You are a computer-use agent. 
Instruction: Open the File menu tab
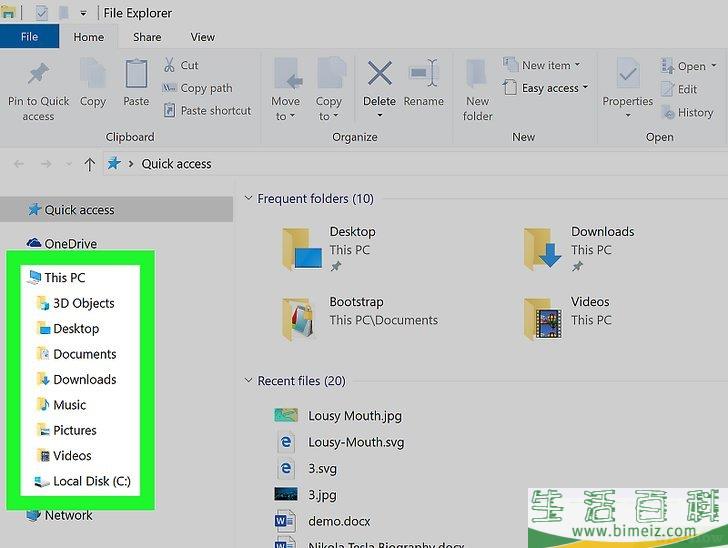pos(29,37)
